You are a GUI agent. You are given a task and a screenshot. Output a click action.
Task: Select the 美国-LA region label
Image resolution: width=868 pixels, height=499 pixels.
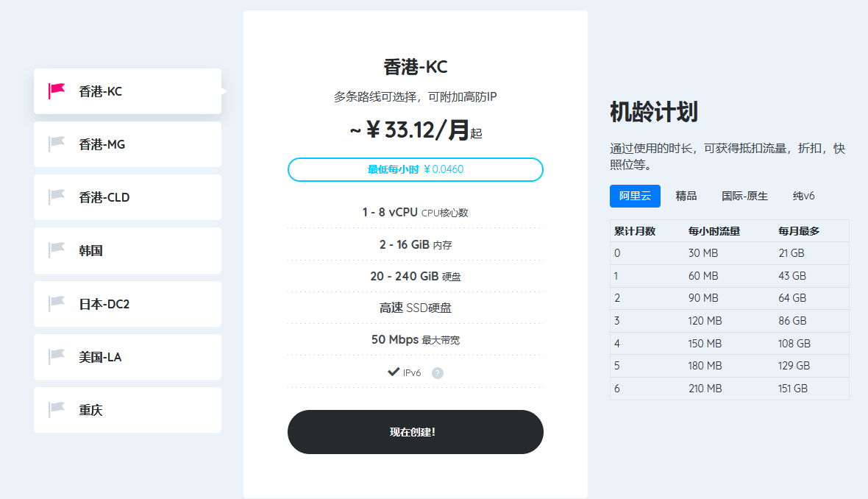point(100,357)
